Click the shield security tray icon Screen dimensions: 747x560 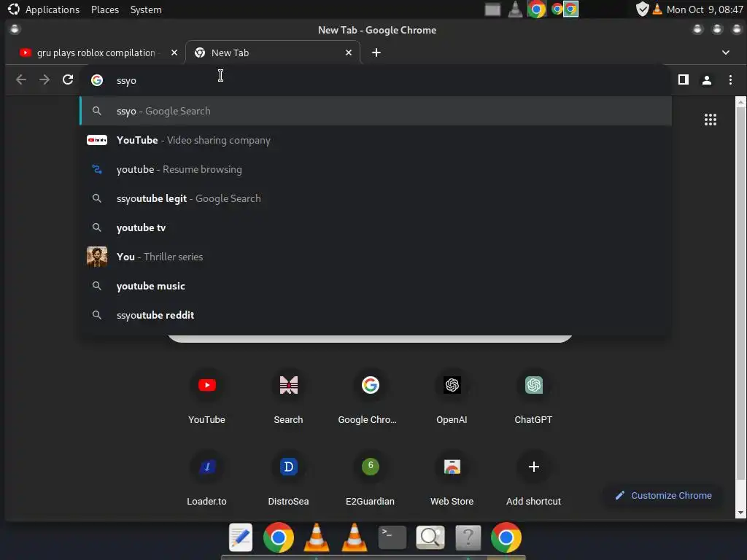[x=642, y=9]
